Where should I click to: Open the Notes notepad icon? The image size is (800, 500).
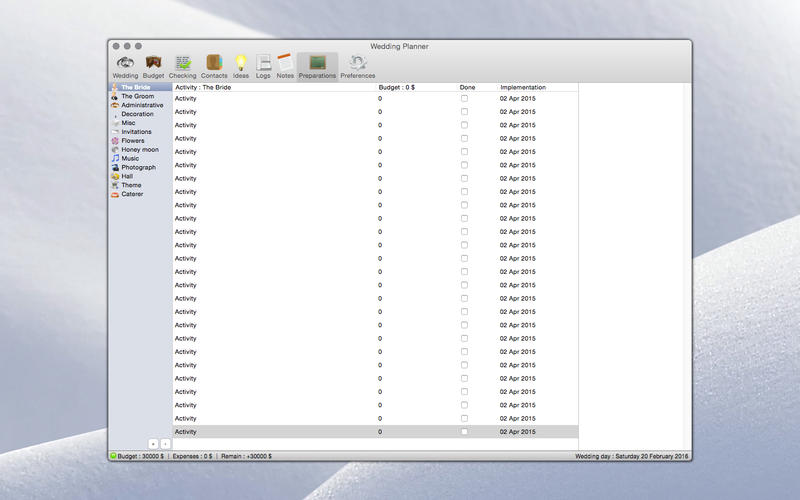point(285,62)
